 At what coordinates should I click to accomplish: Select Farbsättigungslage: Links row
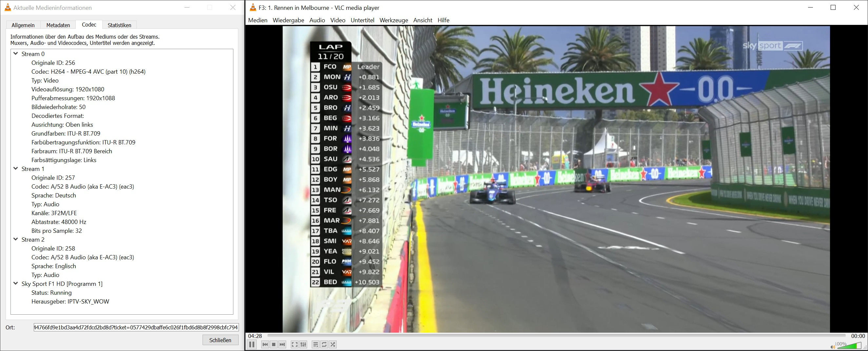(64, 160)
